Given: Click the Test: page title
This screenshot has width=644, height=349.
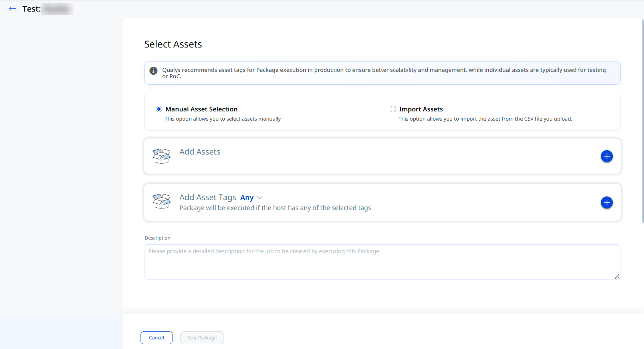Looking at the screenshot, I should pyautogui.click(x=32, y=9).
